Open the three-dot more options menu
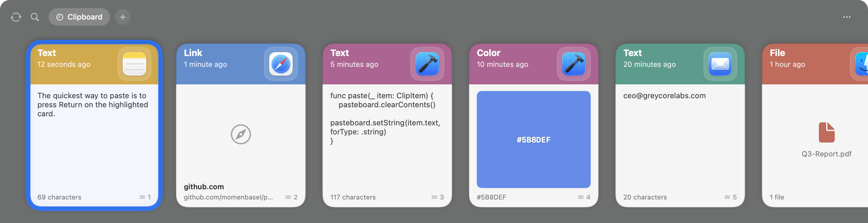Viewport: 868px width, 223px height. coord(846,17)
